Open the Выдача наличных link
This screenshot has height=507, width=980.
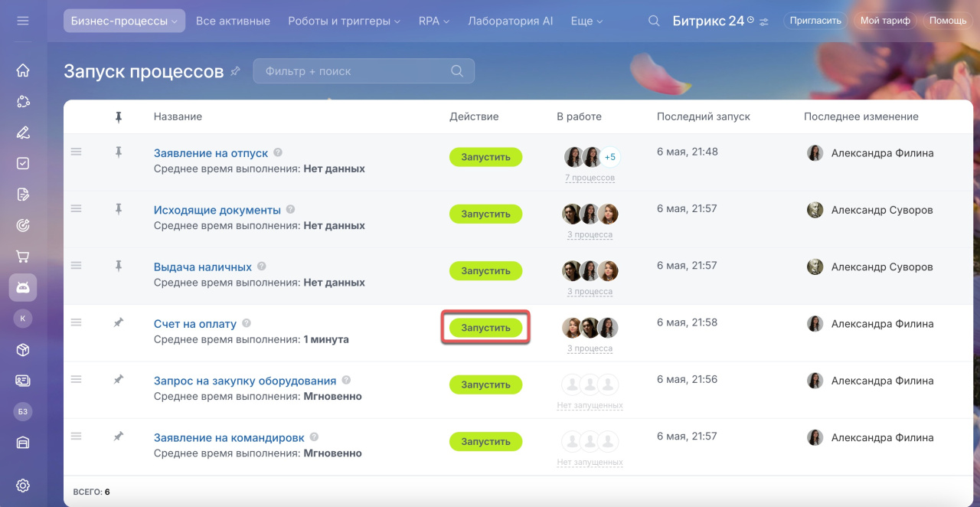tap(203, 267)
